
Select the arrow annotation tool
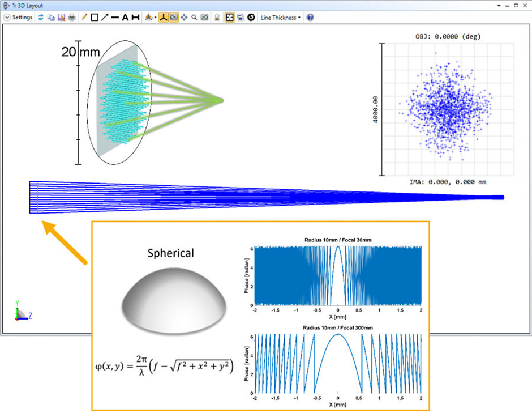(x=105, y=18)
